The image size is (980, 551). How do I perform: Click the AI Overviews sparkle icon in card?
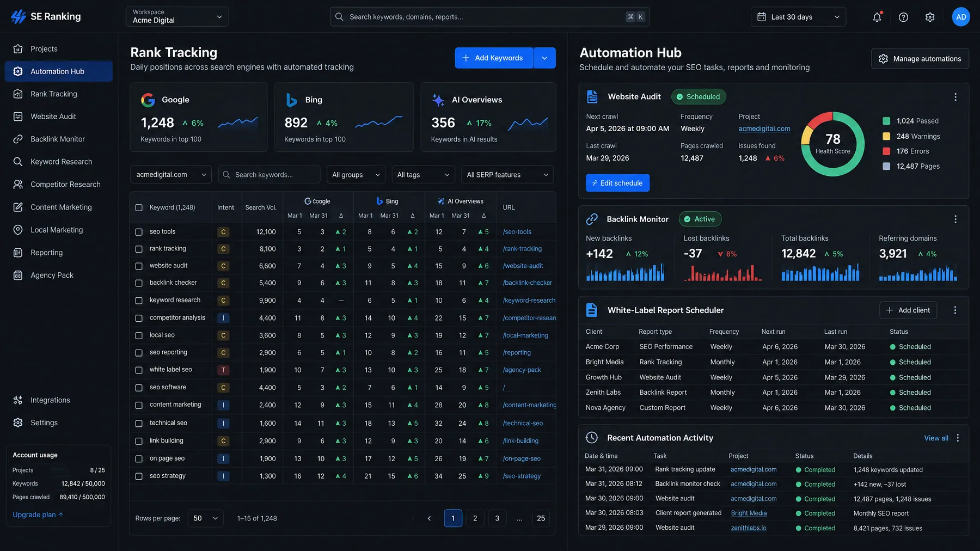pyautogui.click(x=438, y=100)
